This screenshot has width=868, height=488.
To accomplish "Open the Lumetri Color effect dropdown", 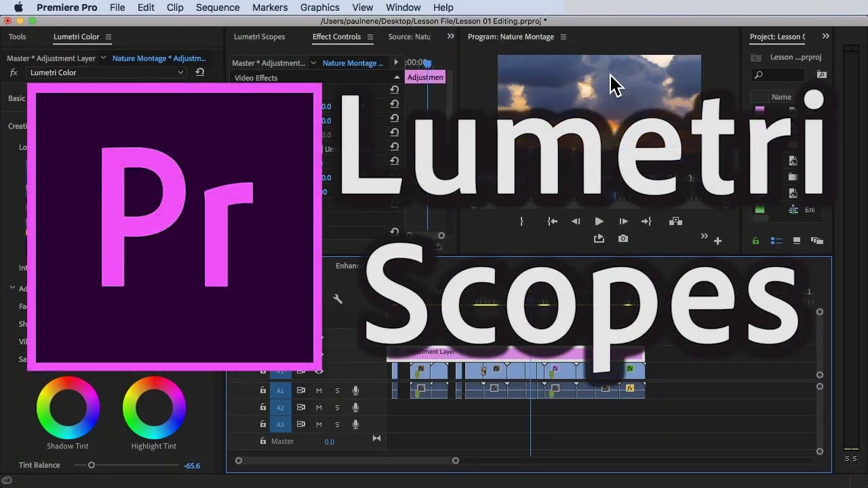I will (180, 73).
